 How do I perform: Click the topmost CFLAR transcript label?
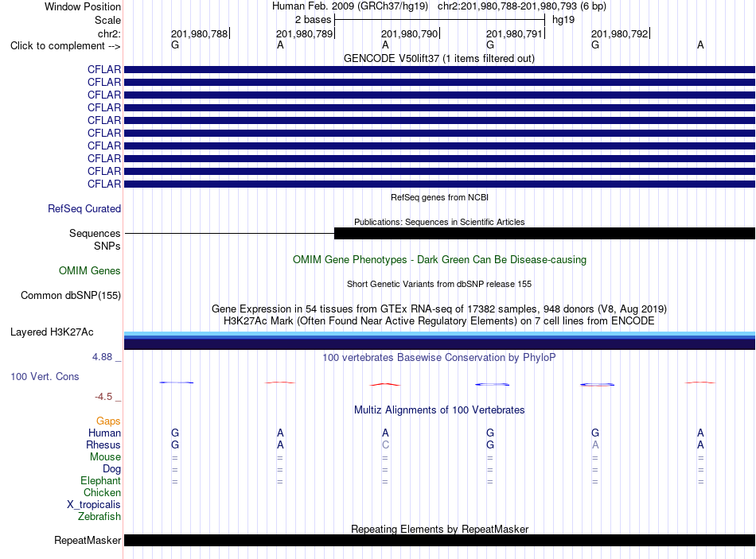pyautogui.click(x=104, y=69)
